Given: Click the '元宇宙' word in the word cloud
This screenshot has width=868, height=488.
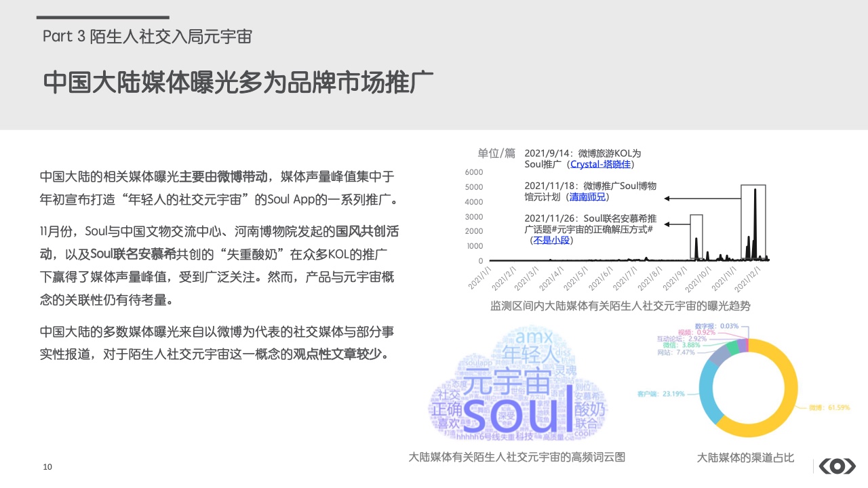Looking at the screenshot, I should [x=508, y=383].
